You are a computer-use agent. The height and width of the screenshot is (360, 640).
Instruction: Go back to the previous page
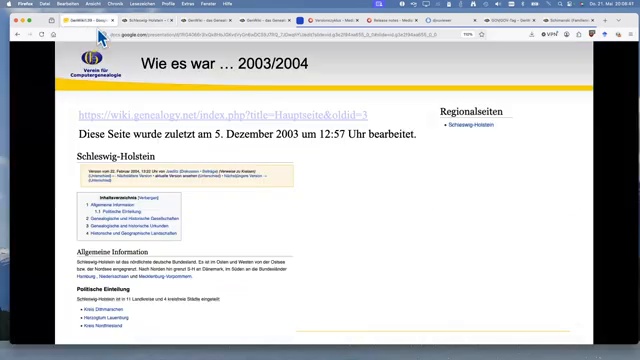tap(18, 35)
